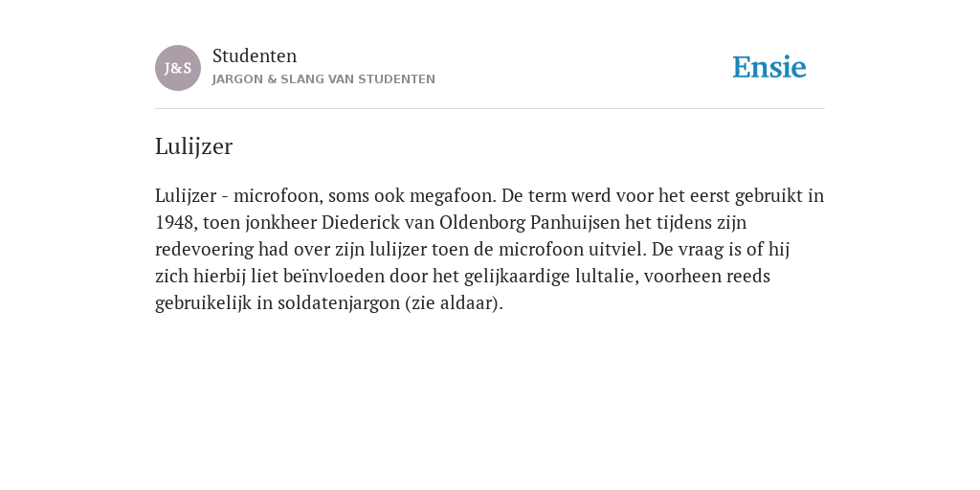The width and height of the screenshot is (980, 490).
Task: Click the word 'gebruikelijk' in the last line
Action: coord(204,303)
